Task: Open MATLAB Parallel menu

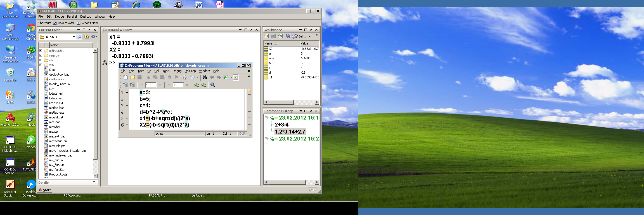Action: click(x=72, y=17)
